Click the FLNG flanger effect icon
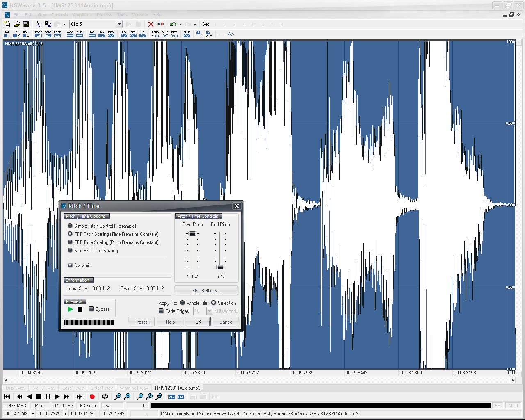 187,34
